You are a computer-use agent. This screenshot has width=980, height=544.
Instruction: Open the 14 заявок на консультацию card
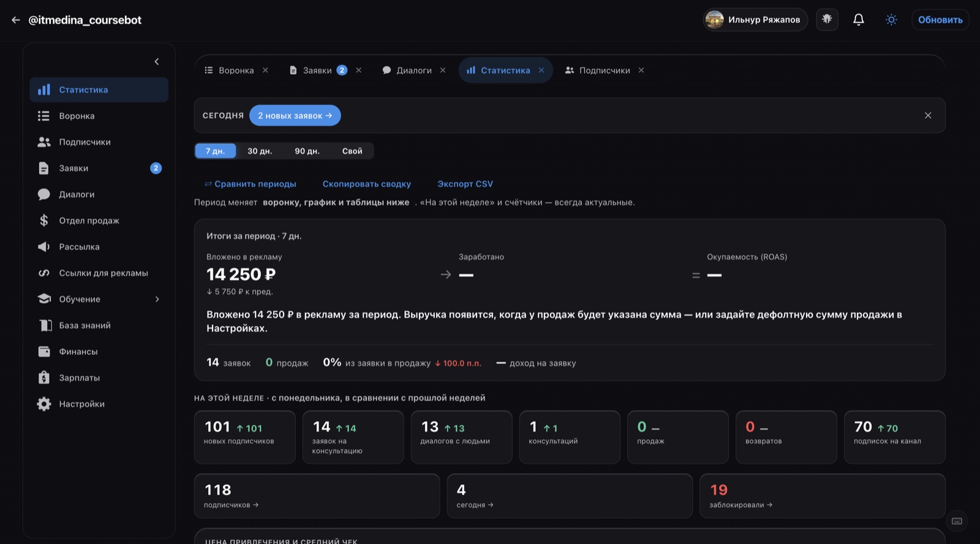353,437
